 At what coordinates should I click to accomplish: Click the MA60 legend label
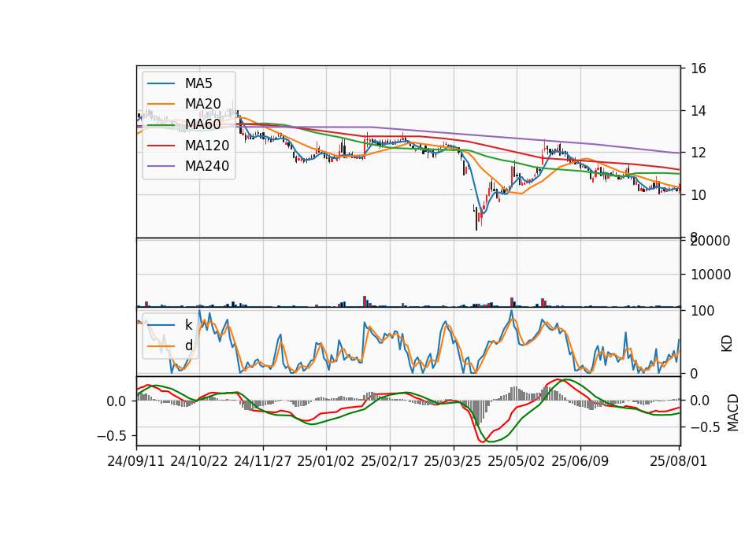202,124
